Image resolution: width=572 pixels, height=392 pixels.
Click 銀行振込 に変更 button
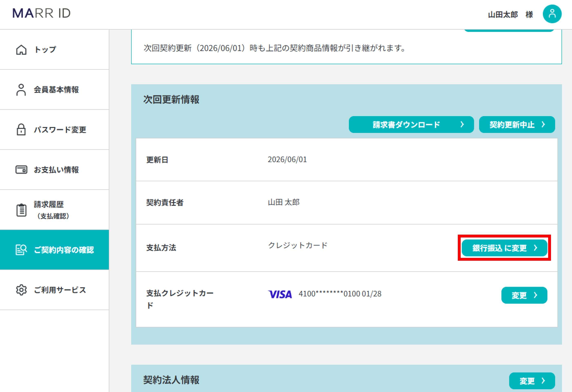point(504,248)
